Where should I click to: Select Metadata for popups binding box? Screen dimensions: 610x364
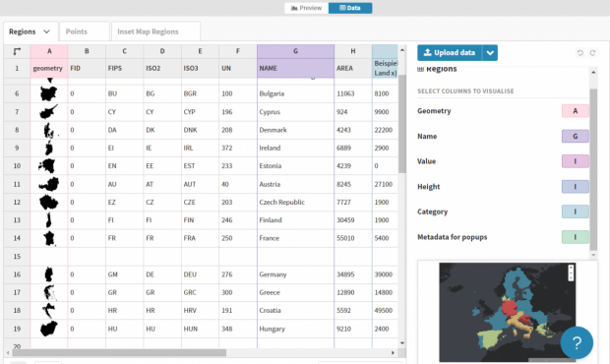[575, 237]
